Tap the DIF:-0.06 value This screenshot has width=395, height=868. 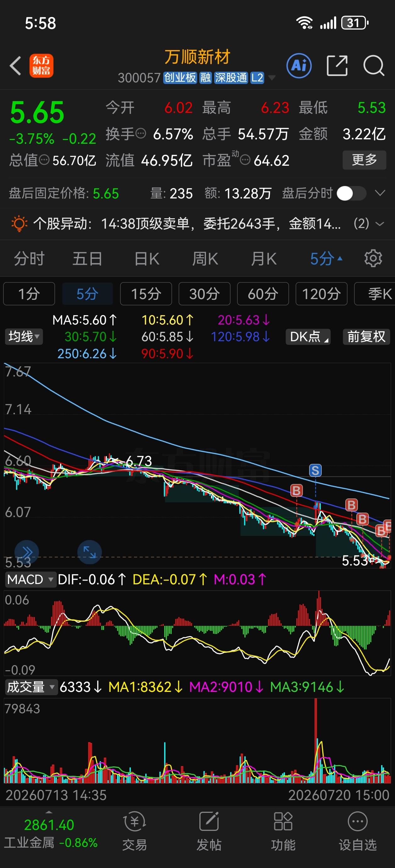pyautogui.click(x=92, y=580)
